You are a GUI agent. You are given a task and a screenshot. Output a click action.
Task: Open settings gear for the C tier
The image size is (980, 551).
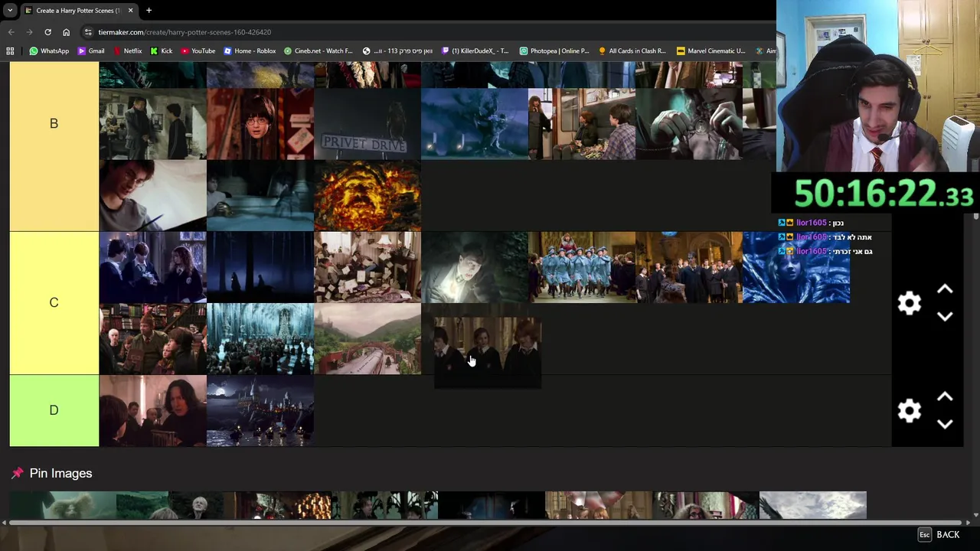click(910, 303)
